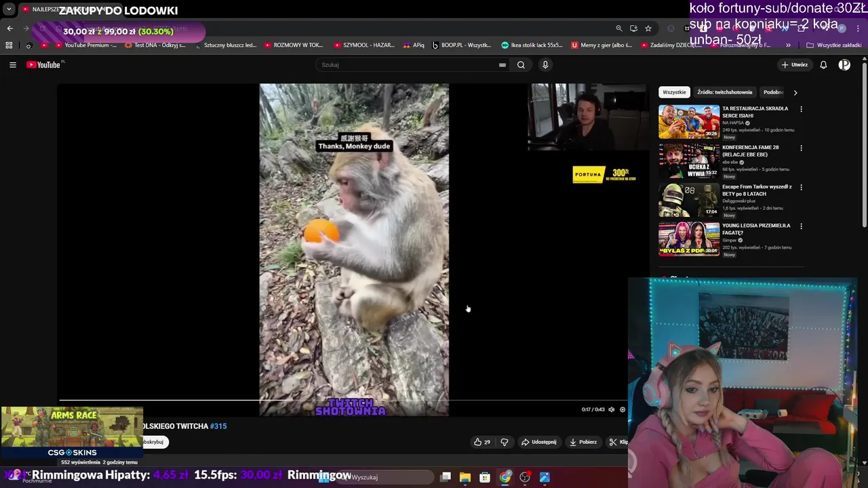Show more filter chips with right arrow
Image resolution: width=868 pixels, height=488 pixels.
(x=795, y=92)
